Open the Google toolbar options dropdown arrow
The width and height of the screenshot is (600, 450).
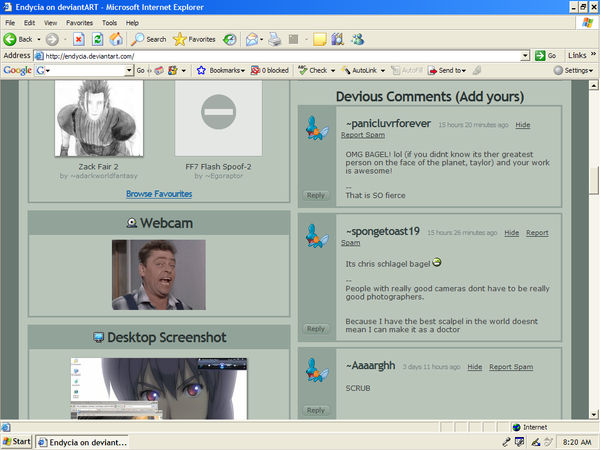[x=184, y=71]
